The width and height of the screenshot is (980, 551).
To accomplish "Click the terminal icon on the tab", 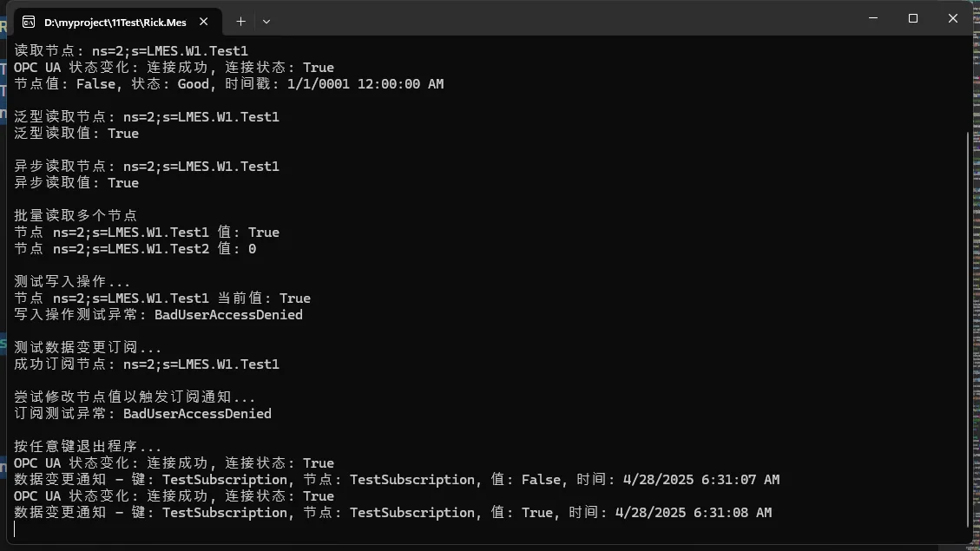I will (29, 22).
